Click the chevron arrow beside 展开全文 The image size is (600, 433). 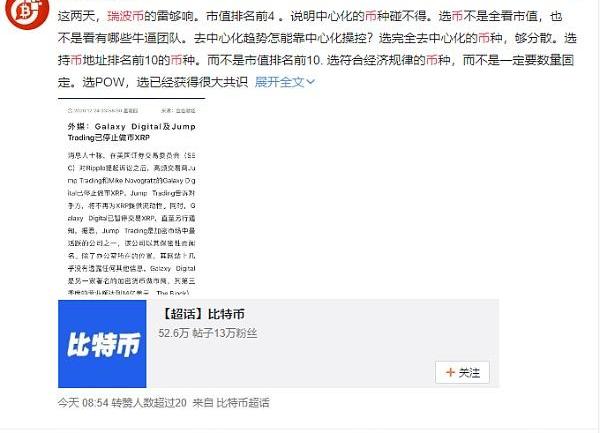pos(311,82)
